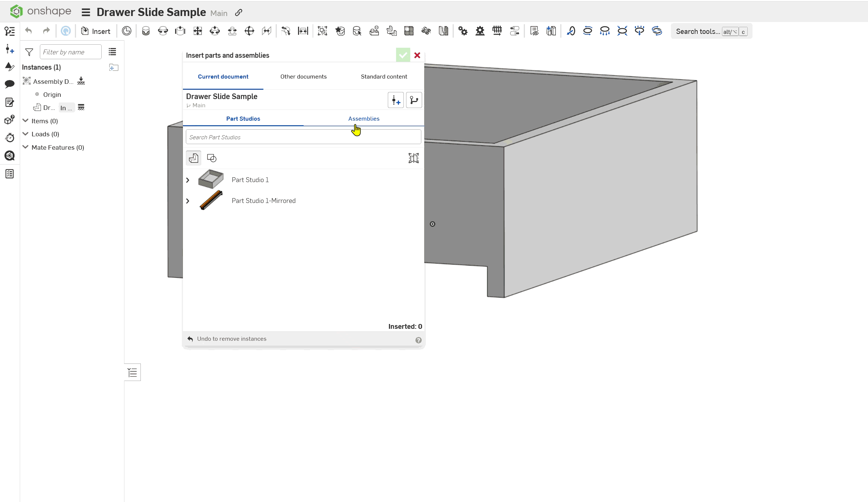
Task: Click the Search Part Studios field
Action: tap(303, 137)
